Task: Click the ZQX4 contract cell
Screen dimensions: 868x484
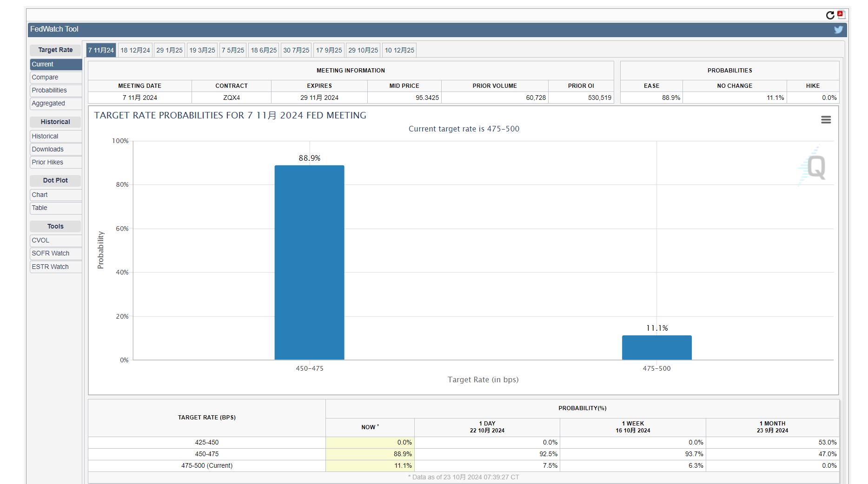Action: 232,98
